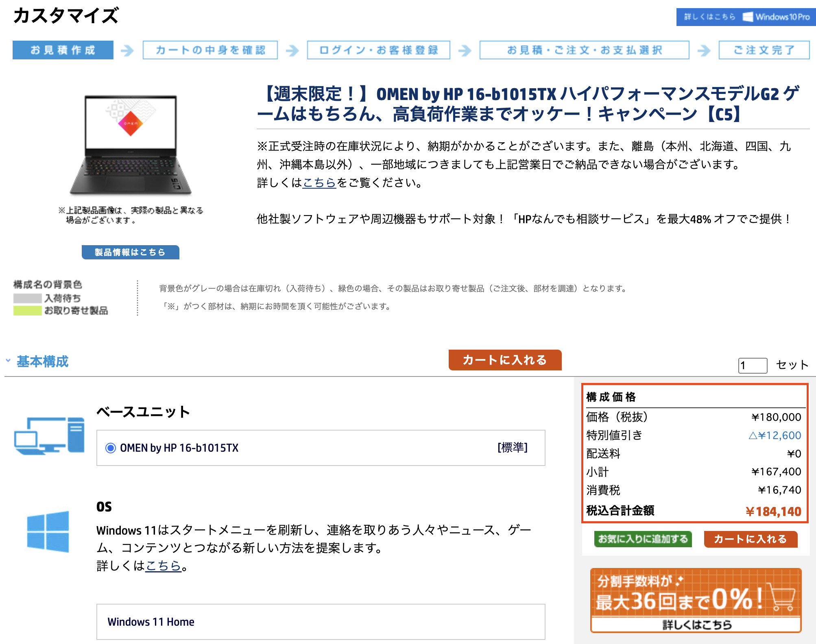
Task: Select the お見積作成 step tab
Action: pos(63,50)
